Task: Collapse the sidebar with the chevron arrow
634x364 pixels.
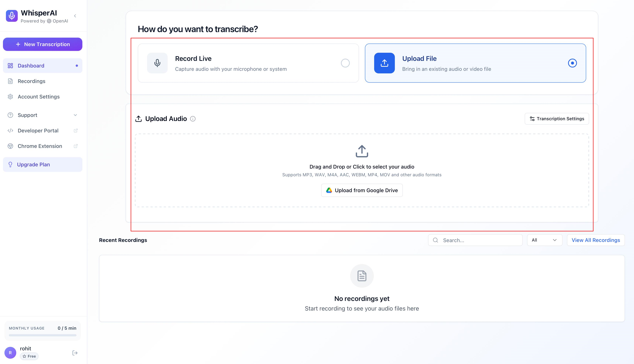Action: coord(75,16)
